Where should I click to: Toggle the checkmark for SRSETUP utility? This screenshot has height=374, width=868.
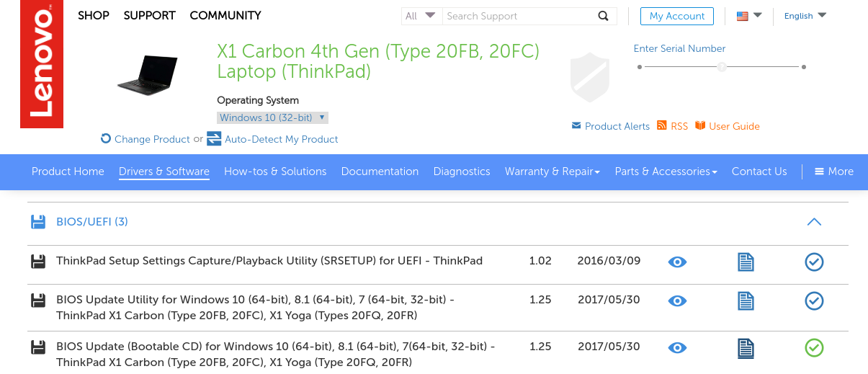pos(814,262)
